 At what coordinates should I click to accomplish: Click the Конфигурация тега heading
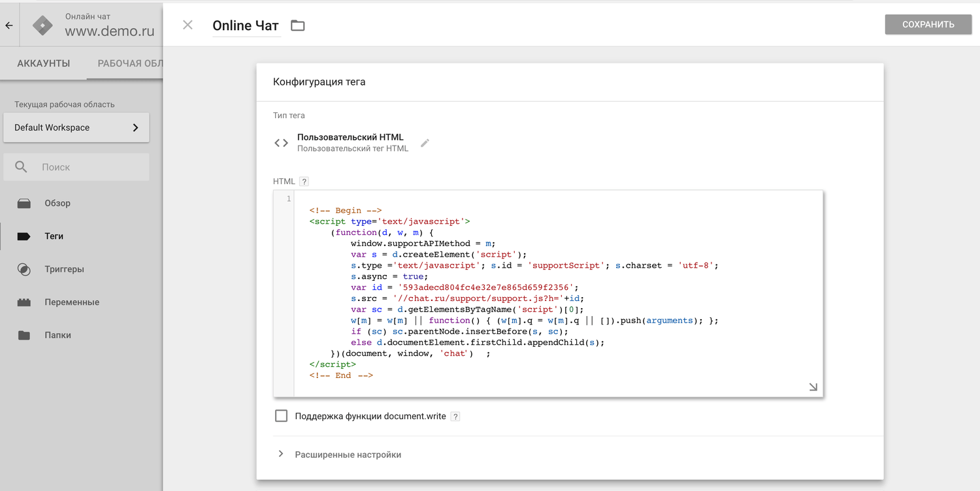(x=319, y=82)
